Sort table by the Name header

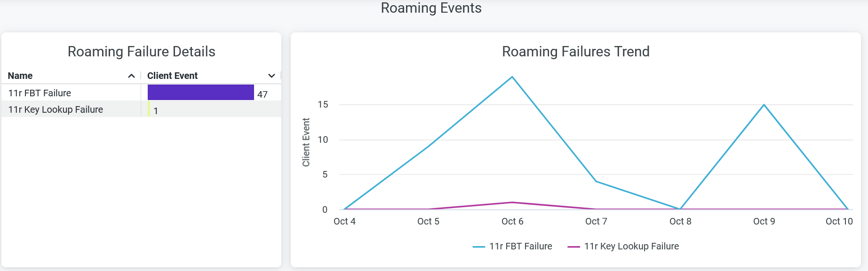(x=20, y=76)
